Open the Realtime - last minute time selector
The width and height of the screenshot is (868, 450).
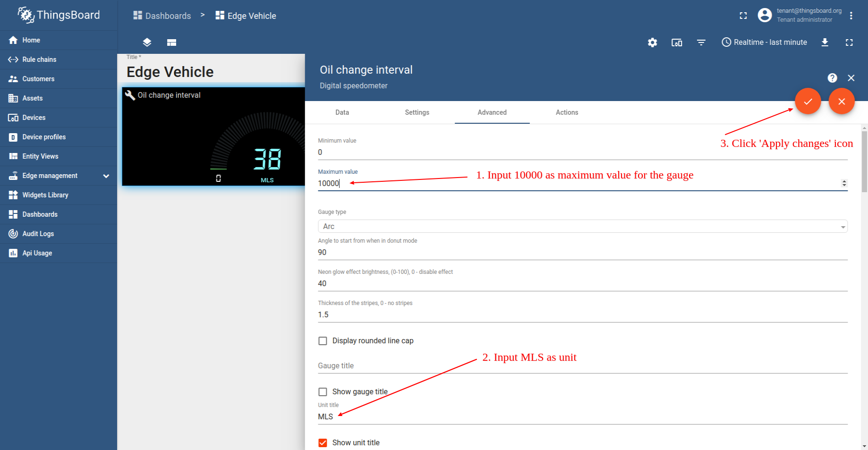[764, 42]
